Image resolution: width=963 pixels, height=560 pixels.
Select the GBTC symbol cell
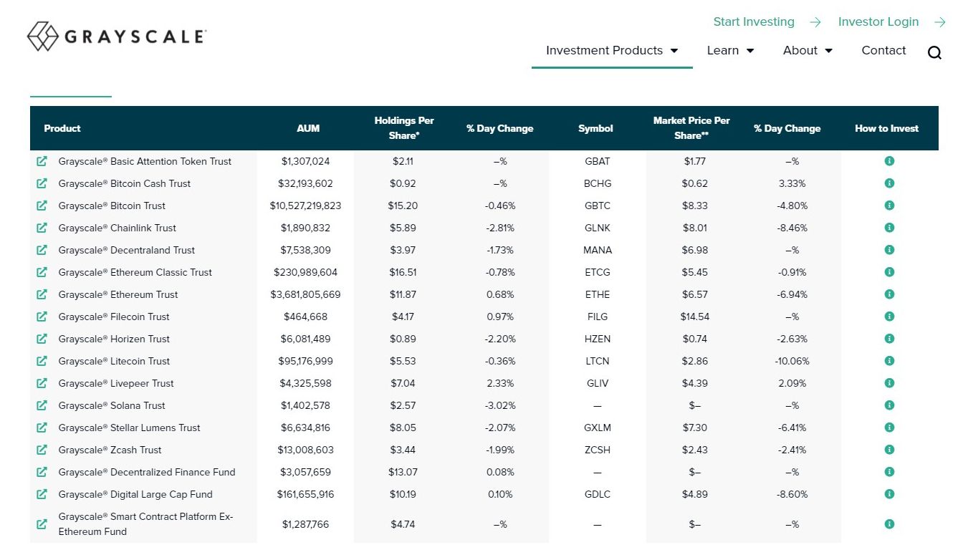(598, 206)
